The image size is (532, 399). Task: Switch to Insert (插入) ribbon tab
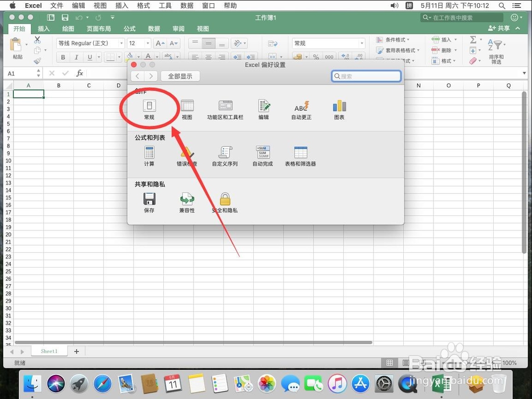[x=44, y=29]
